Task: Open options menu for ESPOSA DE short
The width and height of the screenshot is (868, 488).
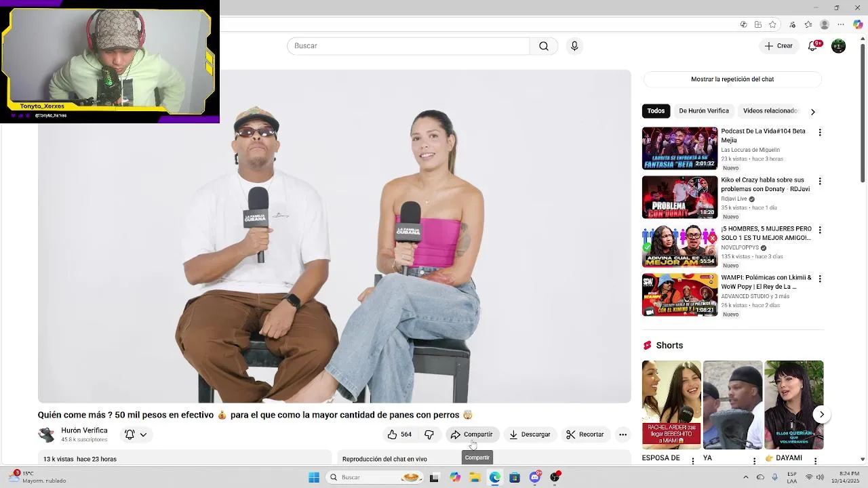Action: pyautogui.click(x=693, y=461)
